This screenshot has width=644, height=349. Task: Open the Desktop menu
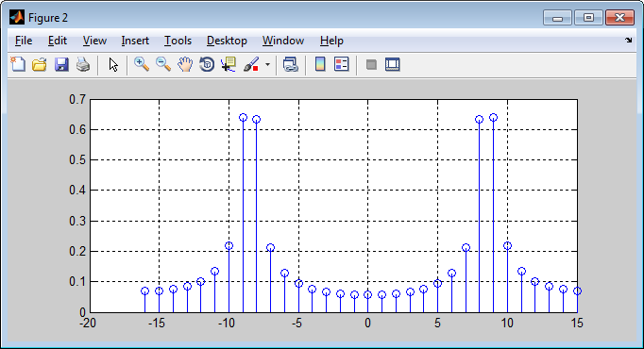(227, 41)
